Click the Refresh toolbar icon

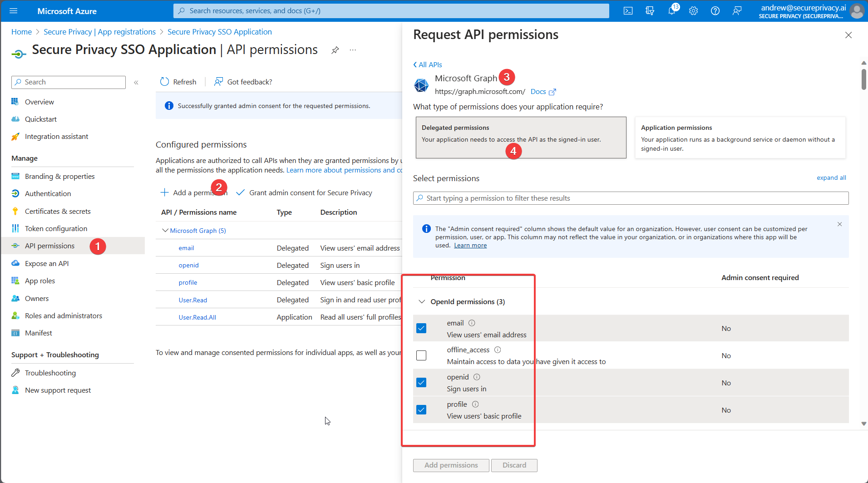(164, 82)
